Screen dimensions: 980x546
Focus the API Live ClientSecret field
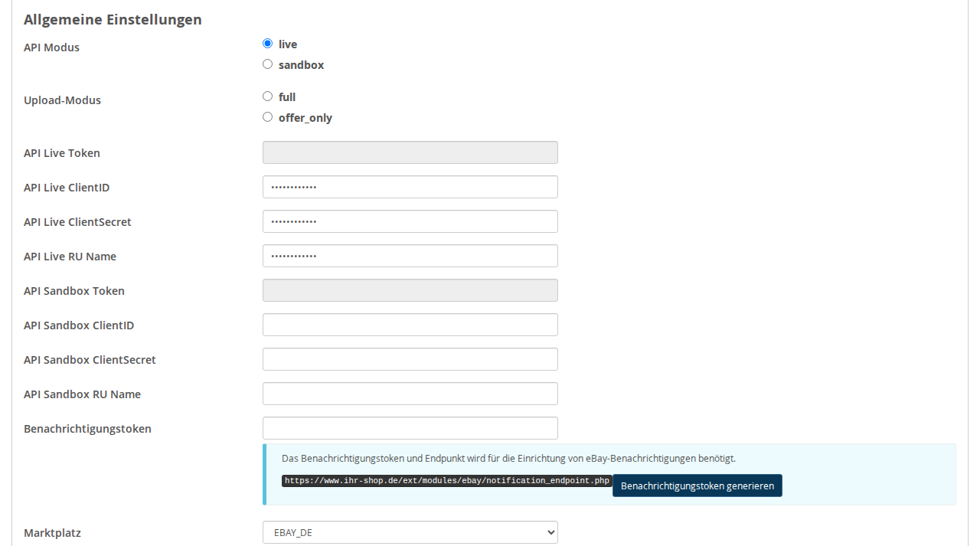[x=410, y=221]
